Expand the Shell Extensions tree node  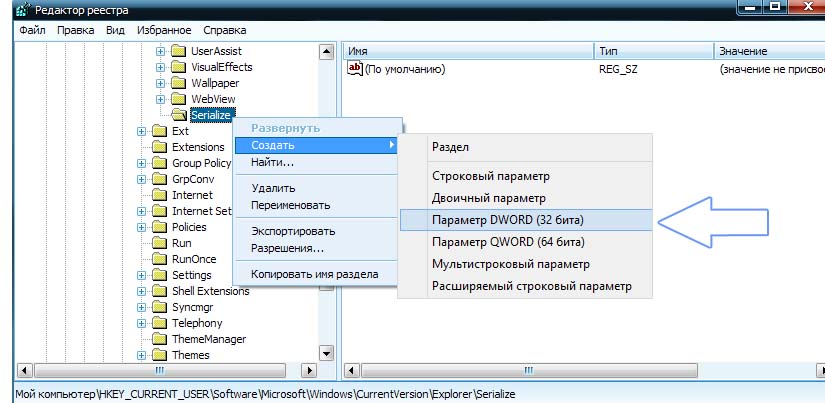(x=141, y=291)
